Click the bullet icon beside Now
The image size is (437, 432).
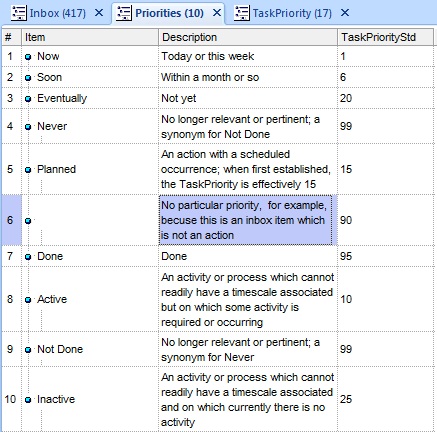(x=28, y=57)
